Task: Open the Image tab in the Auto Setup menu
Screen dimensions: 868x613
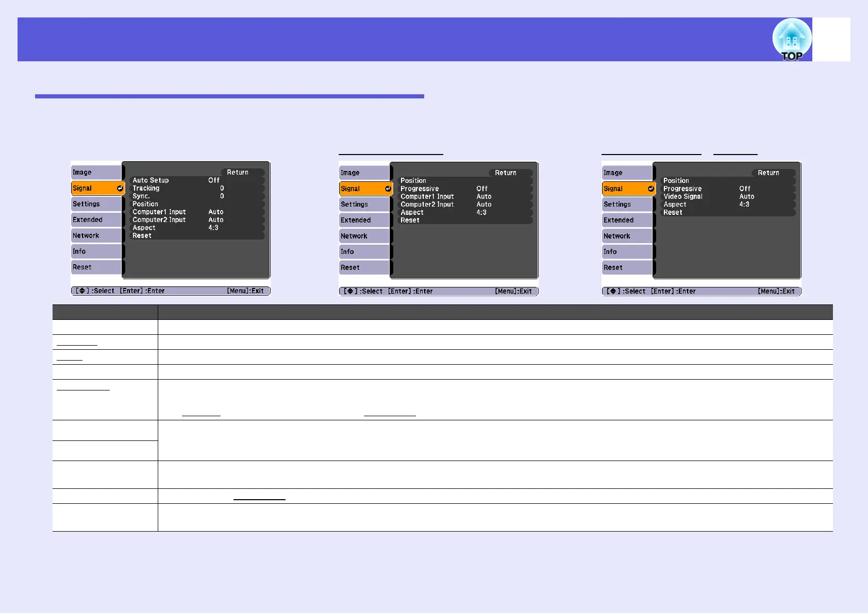Action: [96, 173]
